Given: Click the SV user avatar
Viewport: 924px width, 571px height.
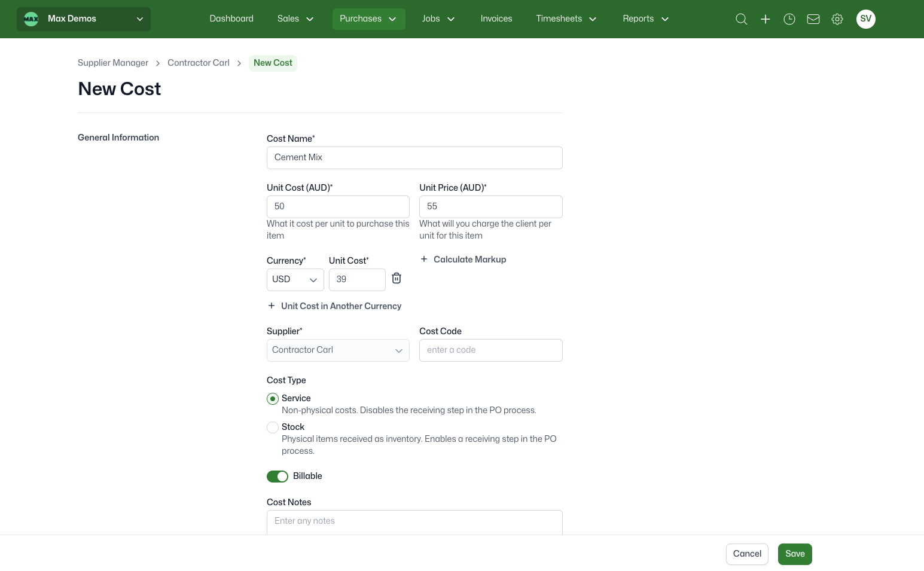Looking at the screenshot, I should click(x=865, y=19).
